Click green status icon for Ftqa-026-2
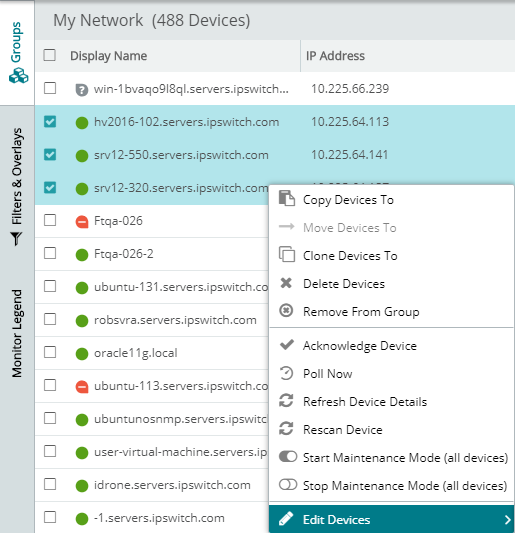Image resolution: width=515 pixels, height=533 pixels. click(82, 255)
